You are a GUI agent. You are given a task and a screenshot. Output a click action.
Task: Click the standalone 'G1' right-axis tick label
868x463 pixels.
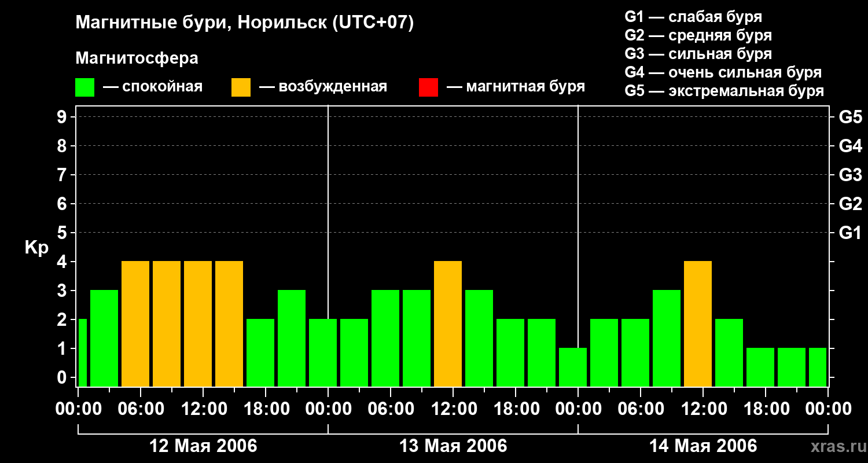[850, 233]
